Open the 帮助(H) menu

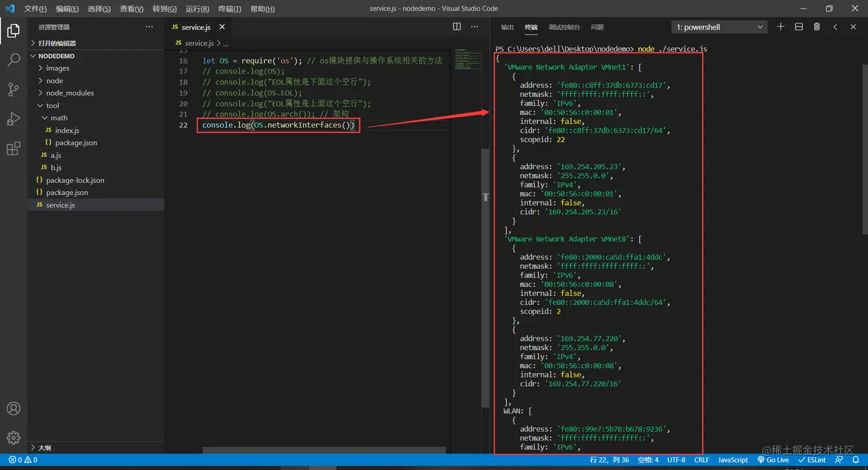point(262,9)
